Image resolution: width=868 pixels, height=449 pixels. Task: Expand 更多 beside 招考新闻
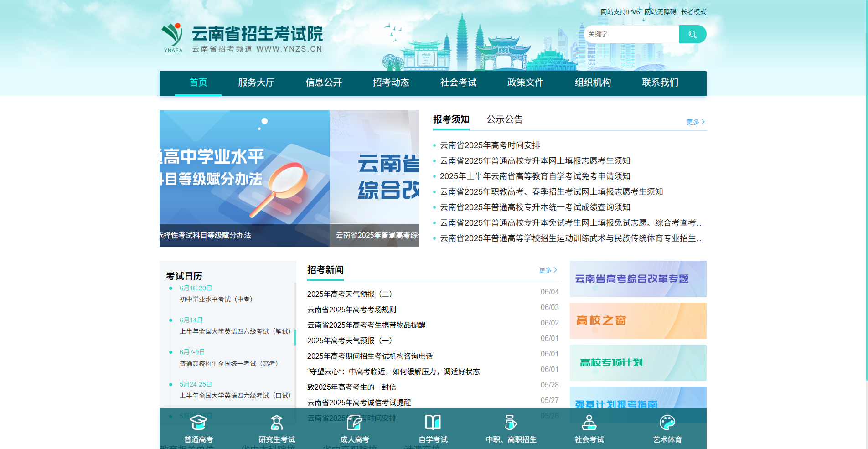(x=548, y=270)
